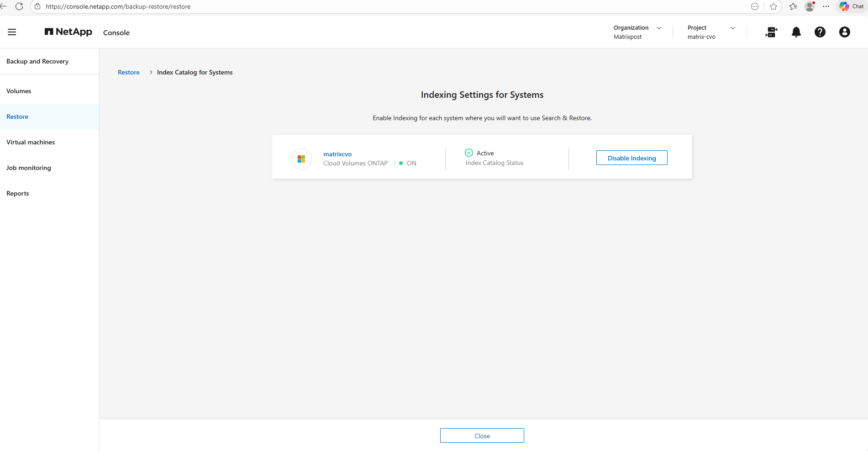Expand the Organization dropdown
This screenshot has width=868, height=451.
[x=658, y=28]
